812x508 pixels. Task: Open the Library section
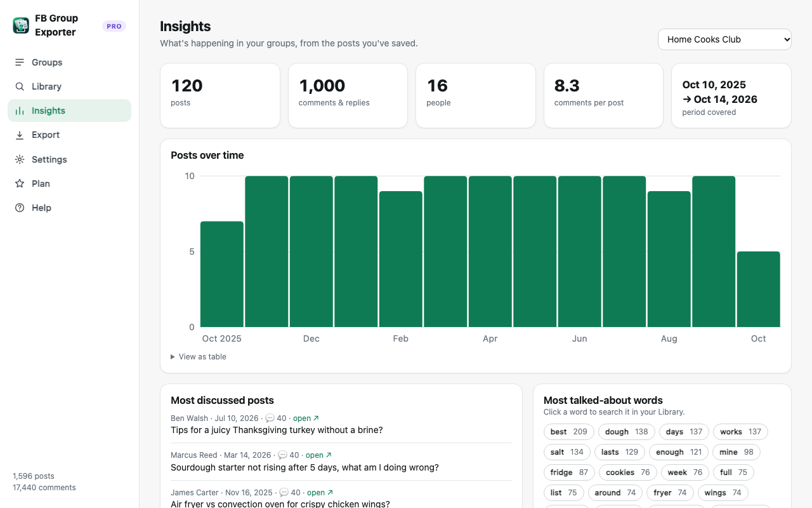tap(69, 86)
